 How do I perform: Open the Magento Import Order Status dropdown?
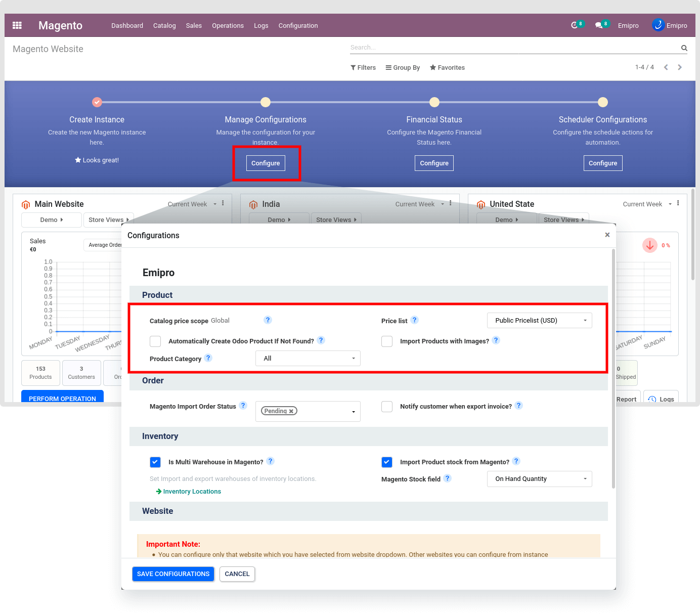point(308,411)
